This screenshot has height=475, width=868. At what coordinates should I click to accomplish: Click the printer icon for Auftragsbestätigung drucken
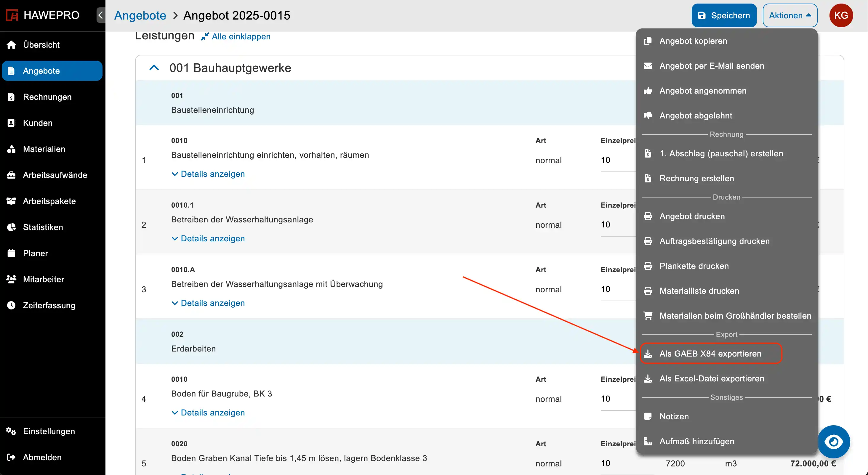click(648, 241)
